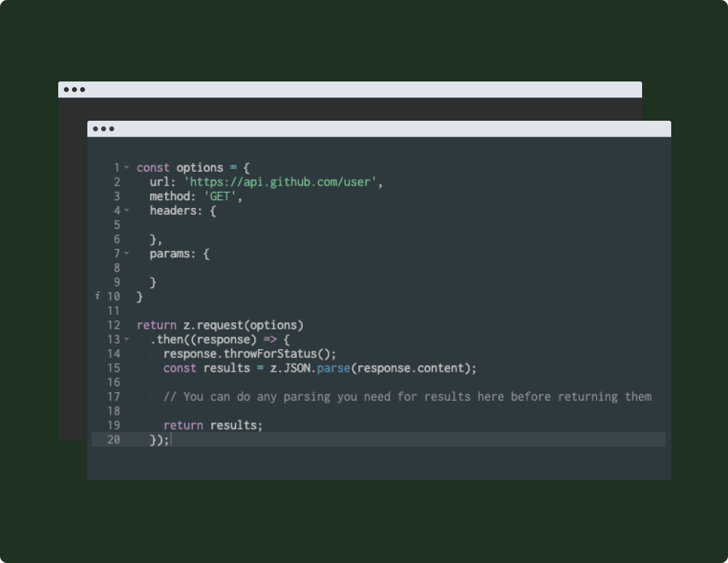The image size is (728, 563).
Task: Collapse the const options block on line 1
Action: click(127, 167)
